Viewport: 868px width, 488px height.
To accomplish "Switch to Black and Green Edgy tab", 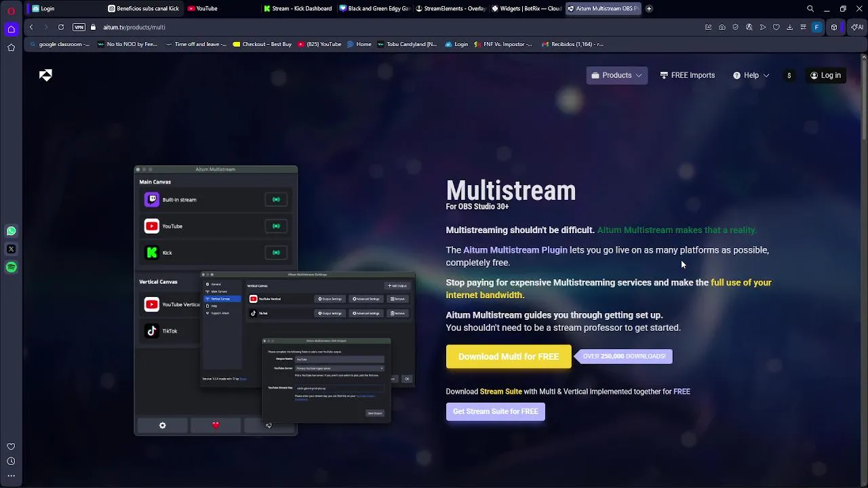I will 374,9.
